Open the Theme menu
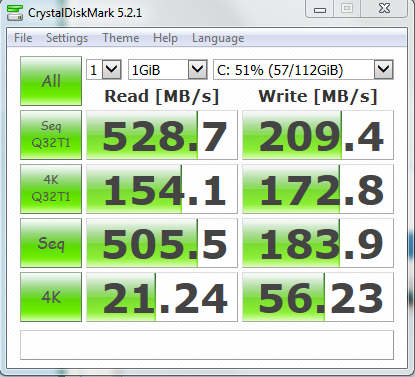The height and width of the screenshot is (377, 415). (x=120, y=38)
